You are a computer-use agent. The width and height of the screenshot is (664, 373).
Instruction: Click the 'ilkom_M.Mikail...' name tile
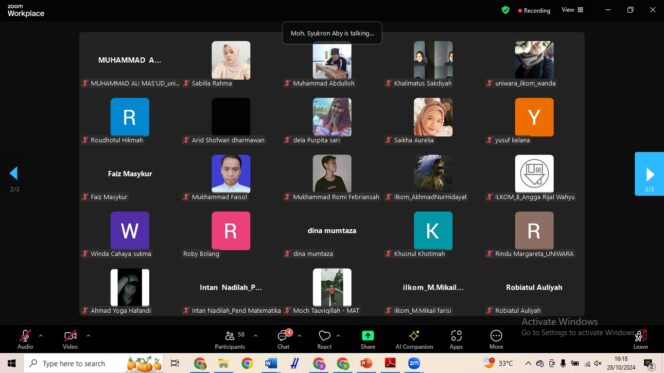pyautogui.click(x=433, y=287)
